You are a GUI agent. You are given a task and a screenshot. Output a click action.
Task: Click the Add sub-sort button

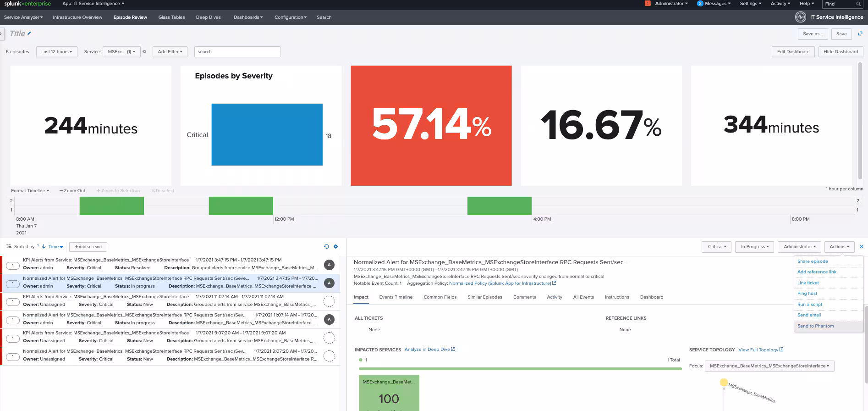pyautogui.click(x=88, y=247)
